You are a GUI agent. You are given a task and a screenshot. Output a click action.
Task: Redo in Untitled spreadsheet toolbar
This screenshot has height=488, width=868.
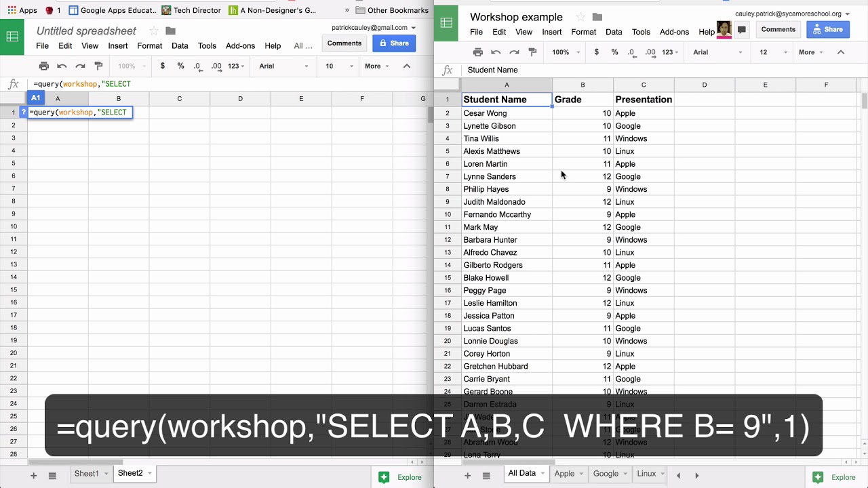coord(80,66)
